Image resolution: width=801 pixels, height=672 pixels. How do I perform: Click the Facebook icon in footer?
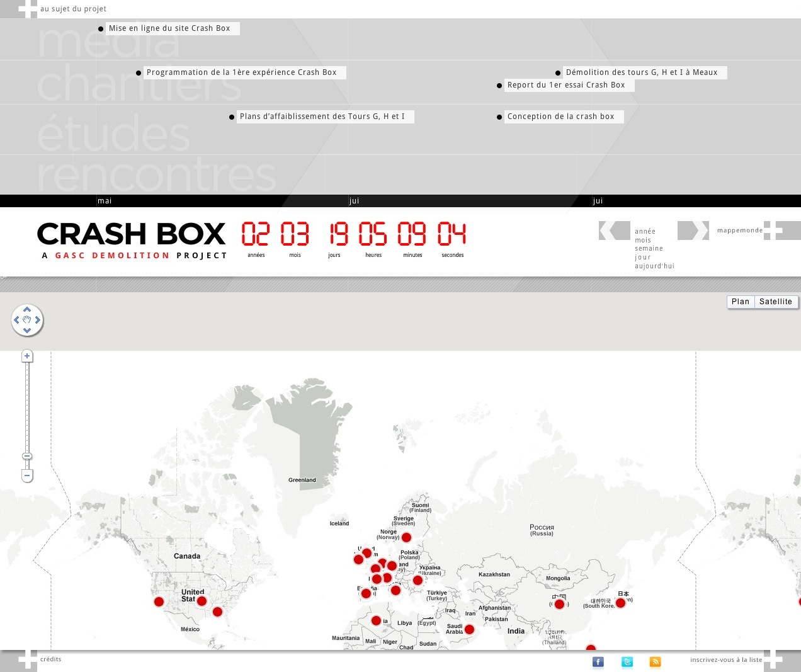coord(598,662)
